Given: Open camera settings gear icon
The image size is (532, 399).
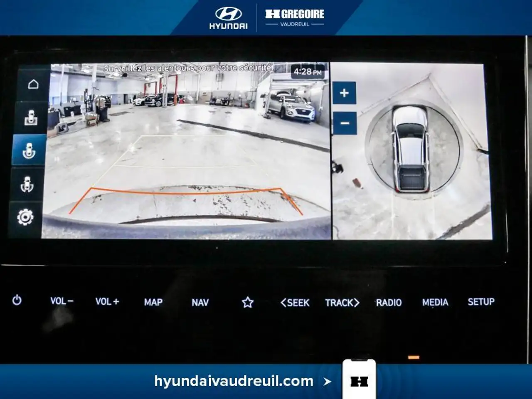Looking at the screenshot, I should point(25,217).
